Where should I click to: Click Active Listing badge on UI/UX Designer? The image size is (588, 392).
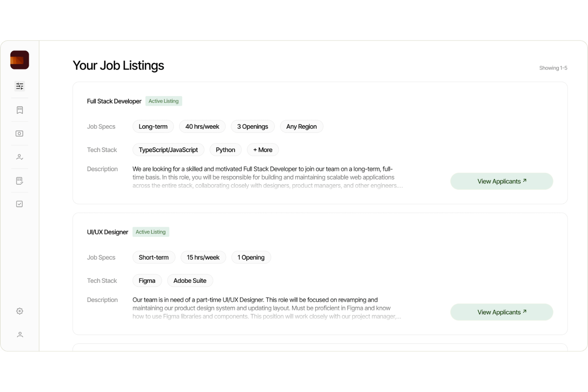point(151,232)
